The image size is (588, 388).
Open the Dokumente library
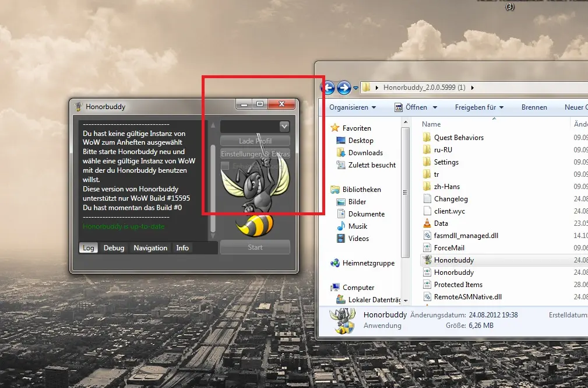360,214
